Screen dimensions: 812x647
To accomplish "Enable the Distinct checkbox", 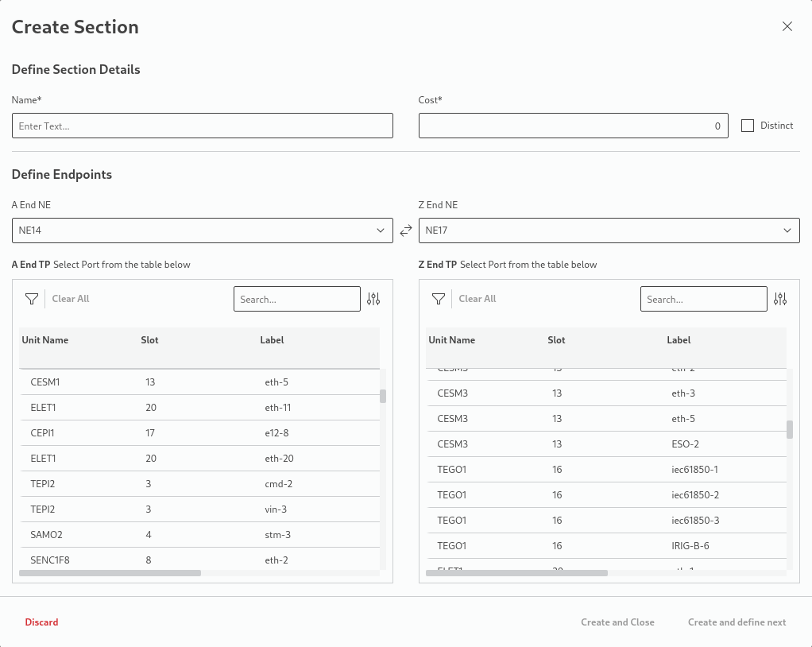I will pos(747,126).
